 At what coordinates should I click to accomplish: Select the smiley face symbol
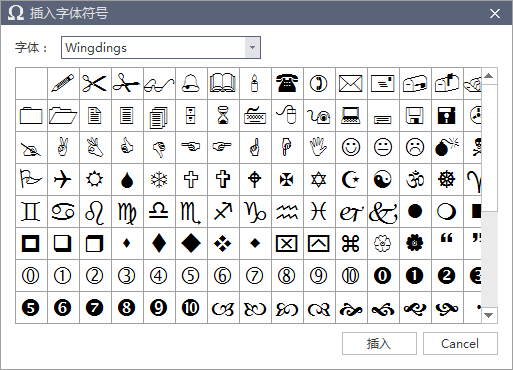[x=351, y=147]
